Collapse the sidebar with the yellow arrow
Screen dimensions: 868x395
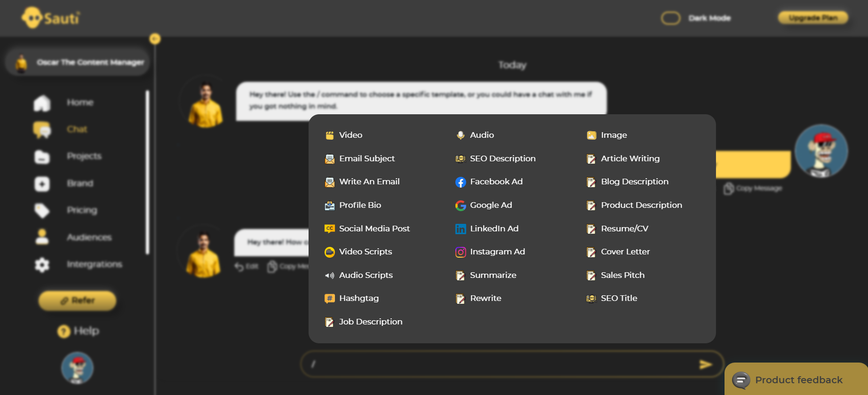155,39
